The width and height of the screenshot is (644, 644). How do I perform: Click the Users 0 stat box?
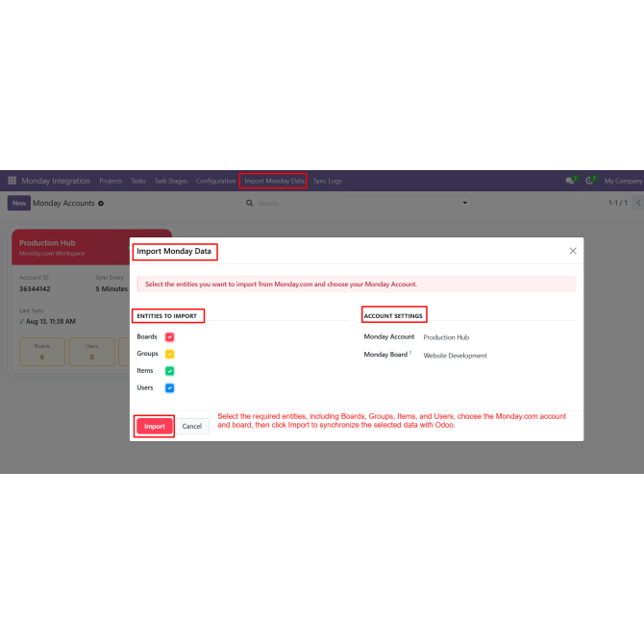pyautogui.click(x=92, y=352)
